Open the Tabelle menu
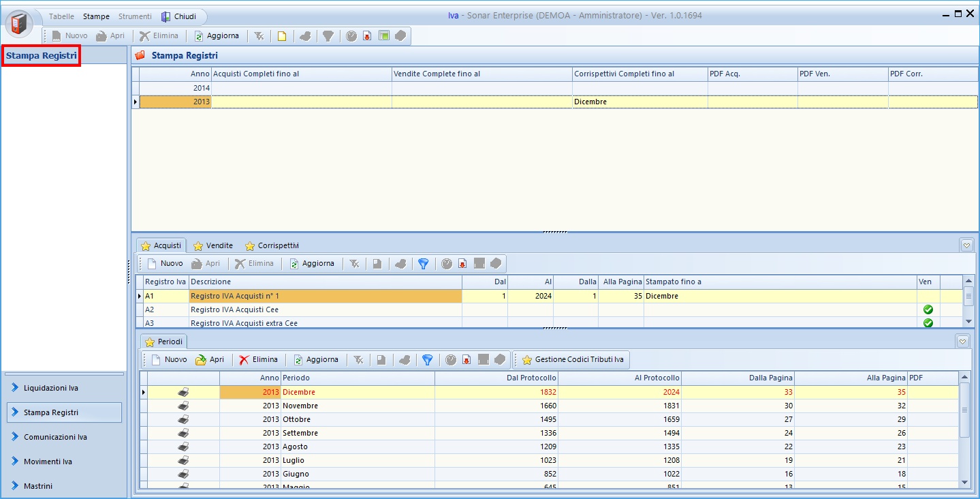This screenshot has height=499, width=980. [x=61, y=16]
